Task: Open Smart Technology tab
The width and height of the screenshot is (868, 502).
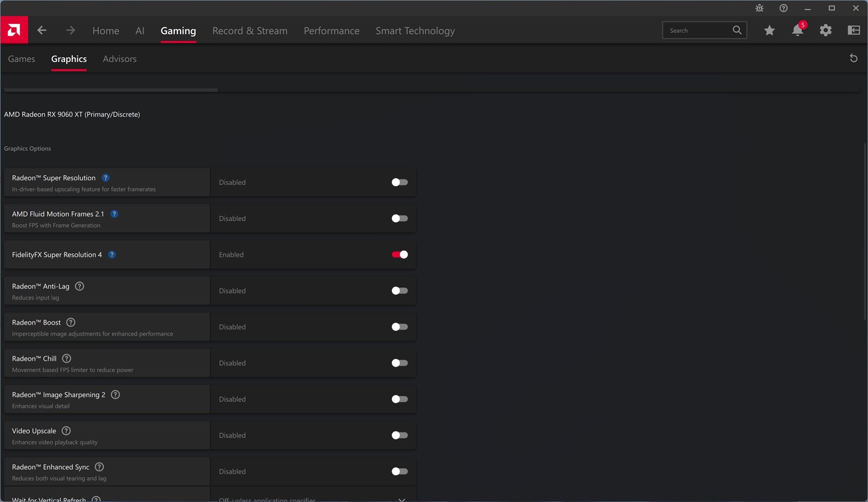Action: click(416, 31)
